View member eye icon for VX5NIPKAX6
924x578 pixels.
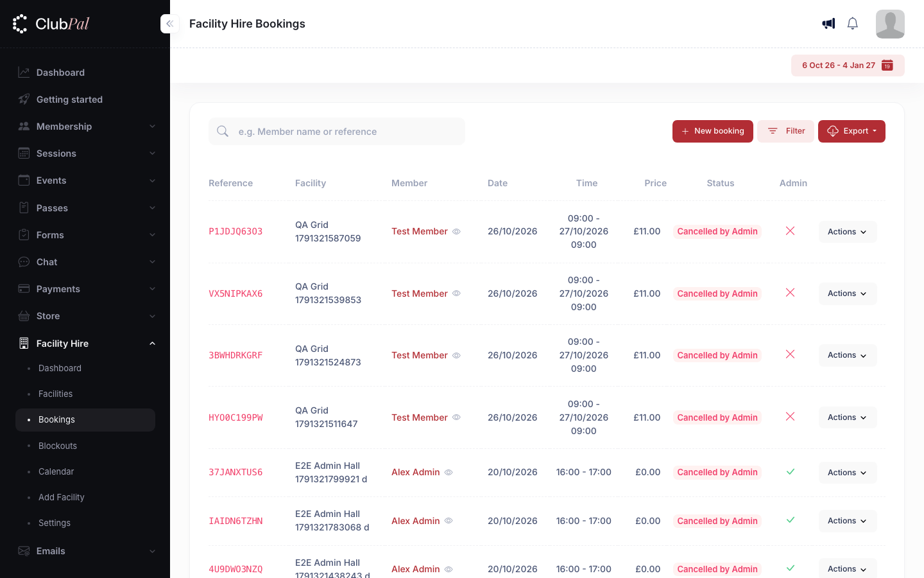[x=457, y=293]
